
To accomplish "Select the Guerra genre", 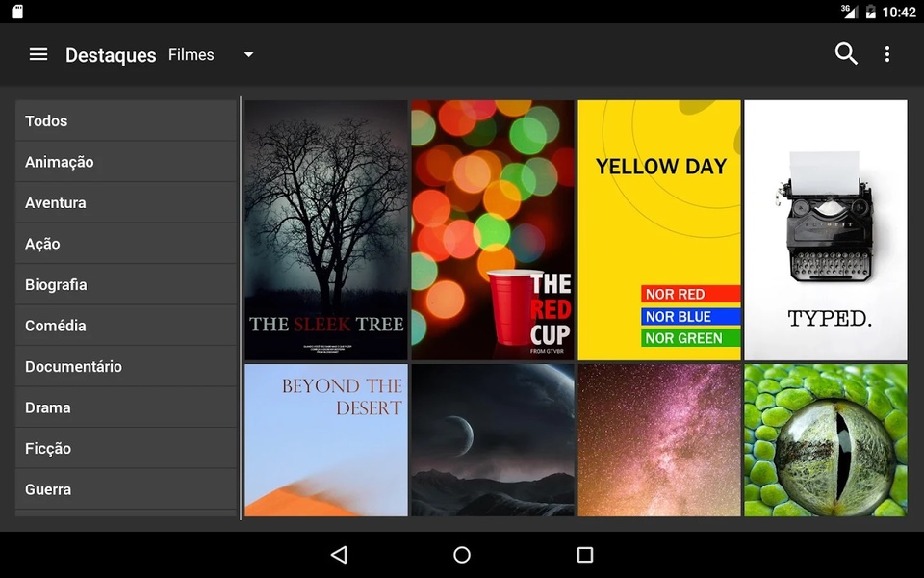I will coord(126,489).
